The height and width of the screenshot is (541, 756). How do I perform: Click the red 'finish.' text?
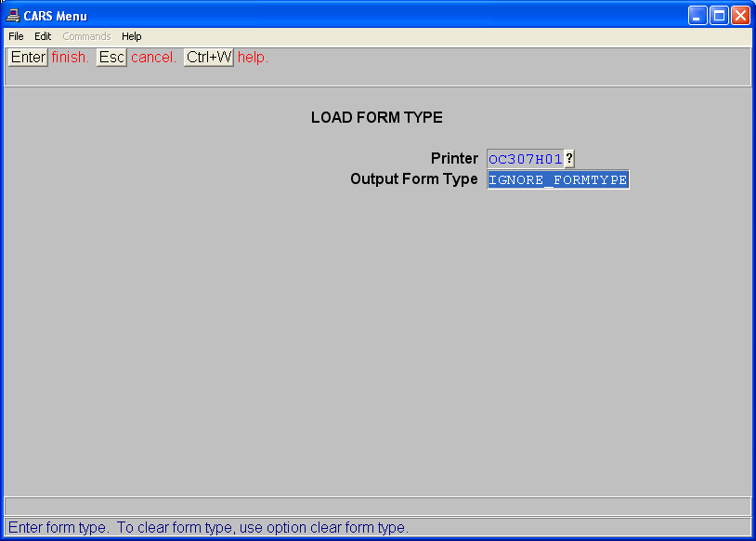[x=71, y=58]
